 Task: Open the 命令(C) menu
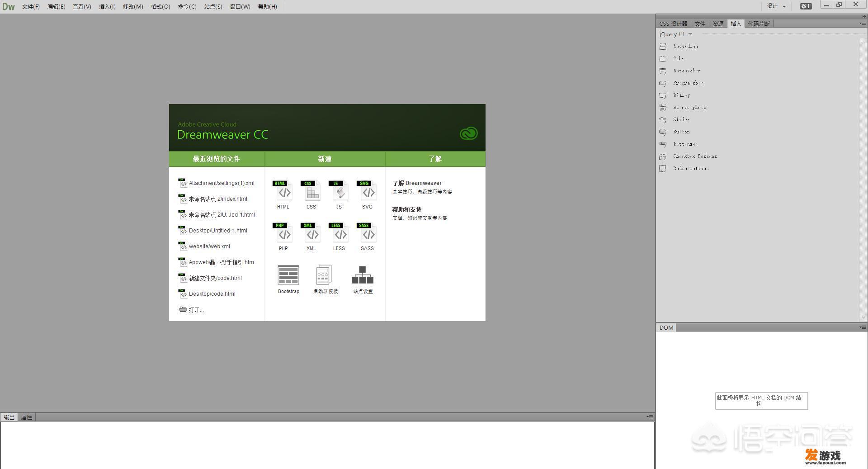[187, 7]
